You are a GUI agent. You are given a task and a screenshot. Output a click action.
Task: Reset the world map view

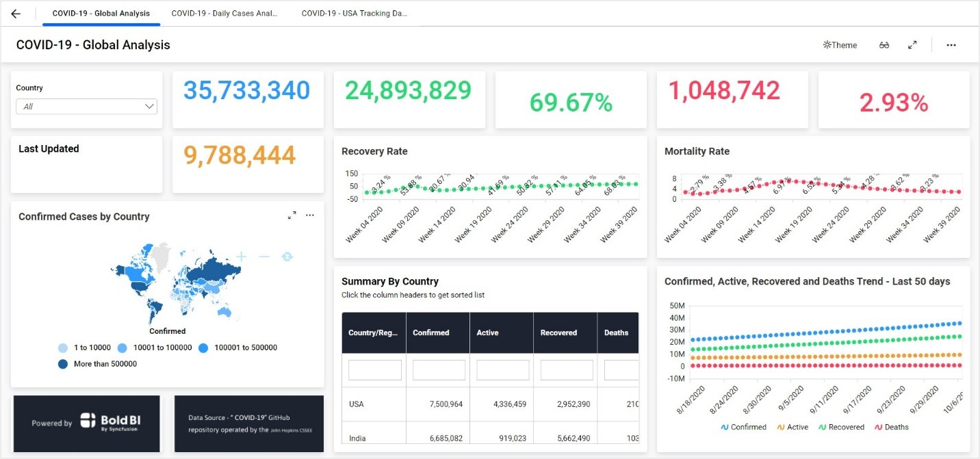click(x=287, y=256)
